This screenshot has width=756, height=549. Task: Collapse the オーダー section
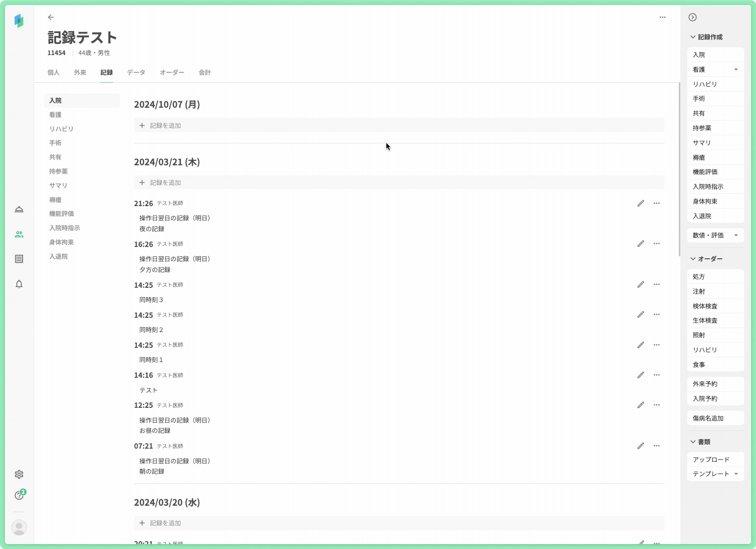[x=693, y=259]
